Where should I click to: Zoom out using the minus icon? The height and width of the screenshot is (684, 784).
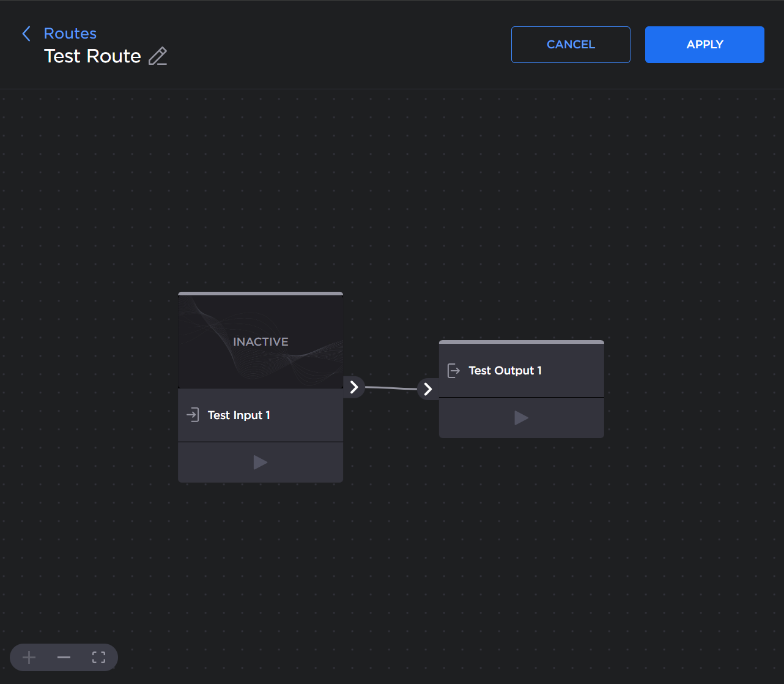coord(64,657)
